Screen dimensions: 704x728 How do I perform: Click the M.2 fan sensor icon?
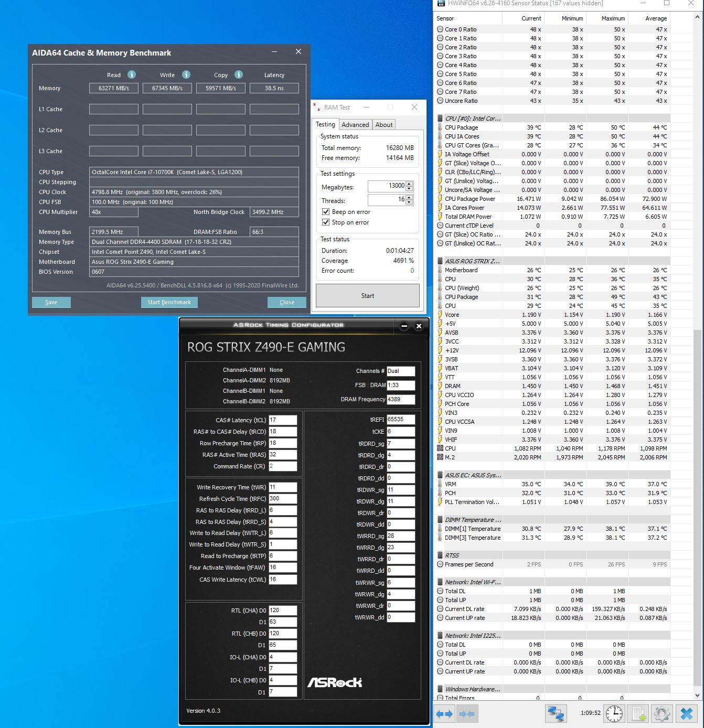point(440,457)
